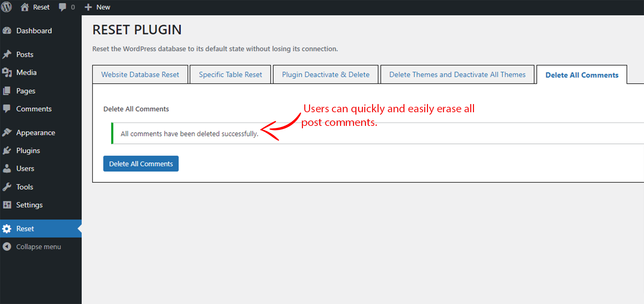Click the comment count 0 in the admin bar
This screenshot has height=304, width=644.
[x=73, y=7]
